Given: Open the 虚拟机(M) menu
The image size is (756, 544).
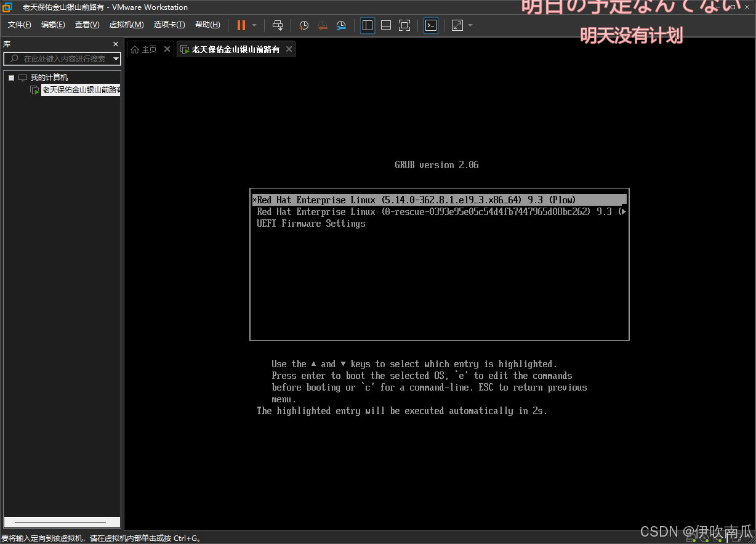Looking at the screenshot, I should (126, 25).
